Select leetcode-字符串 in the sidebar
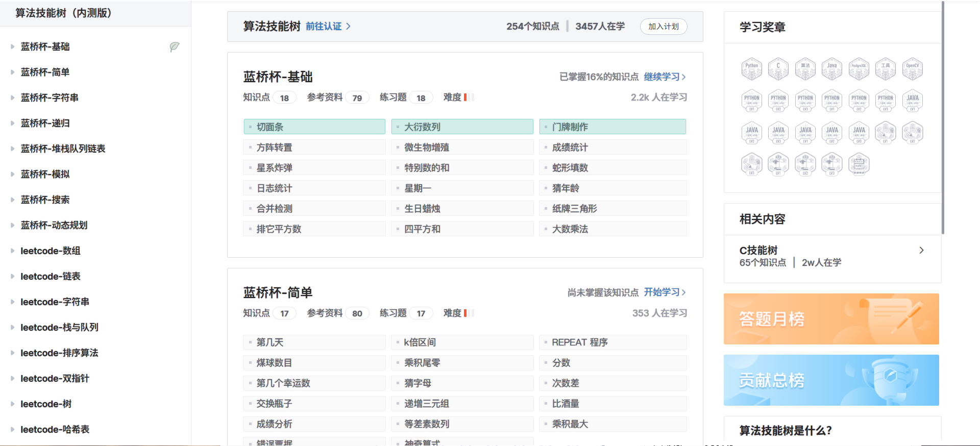The image size is (980, 446). click(55, 302)
